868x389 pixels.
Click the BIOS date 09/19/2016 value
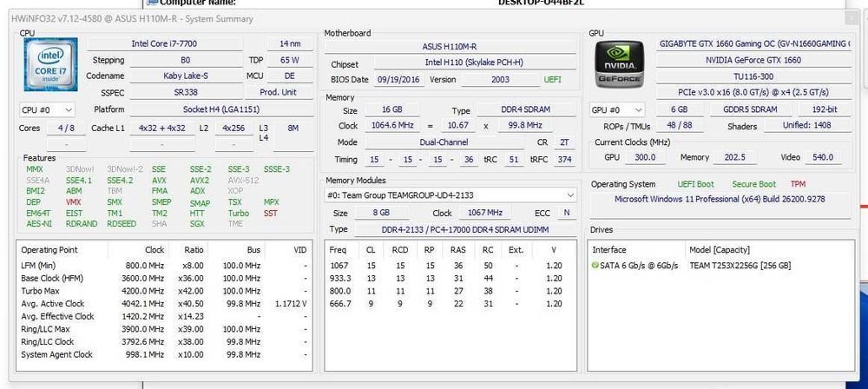coord(399,79)
